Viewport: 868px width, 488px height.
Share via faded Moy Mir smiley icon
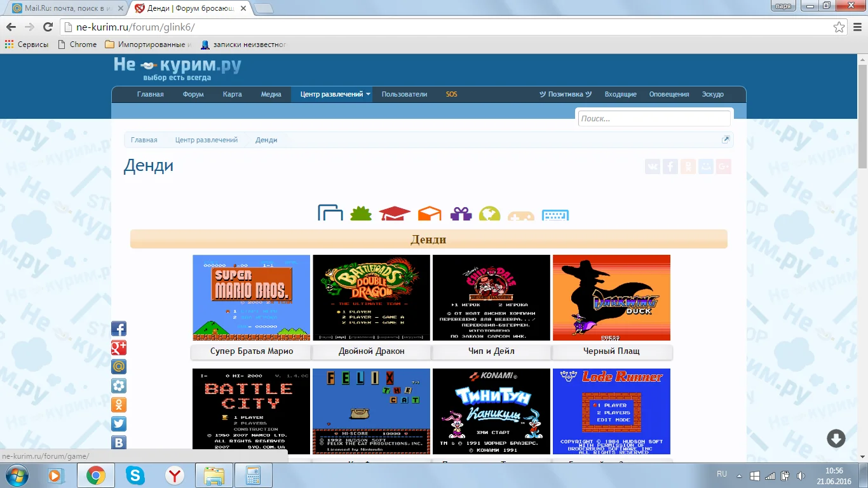[x=706, y=166]
